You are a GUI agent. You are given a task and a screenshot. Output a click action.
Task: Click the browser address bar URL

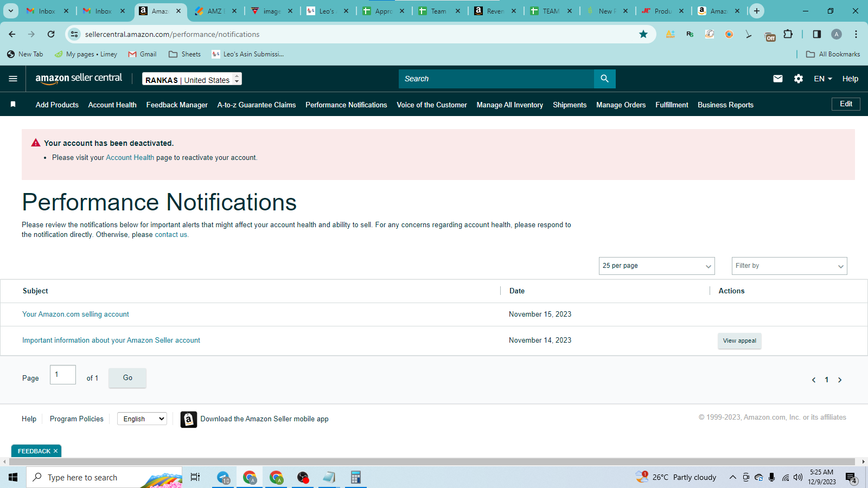172,34
